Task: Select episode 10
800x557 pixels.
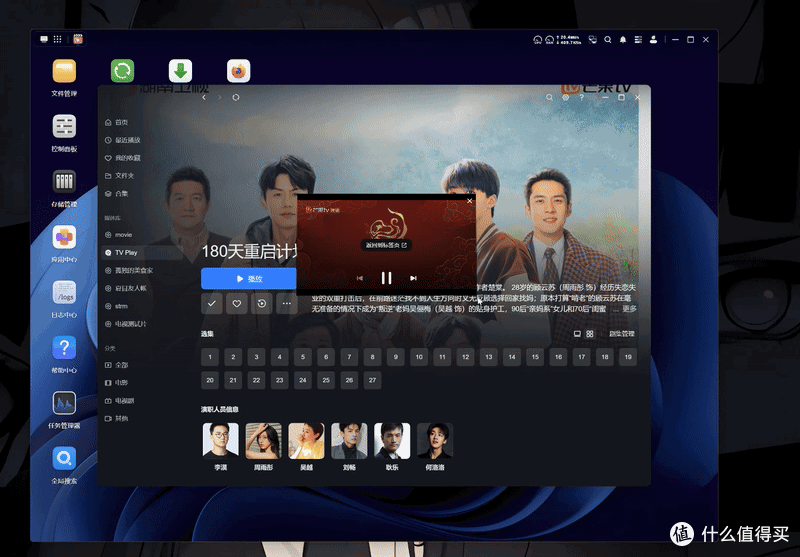Action: 419,357
